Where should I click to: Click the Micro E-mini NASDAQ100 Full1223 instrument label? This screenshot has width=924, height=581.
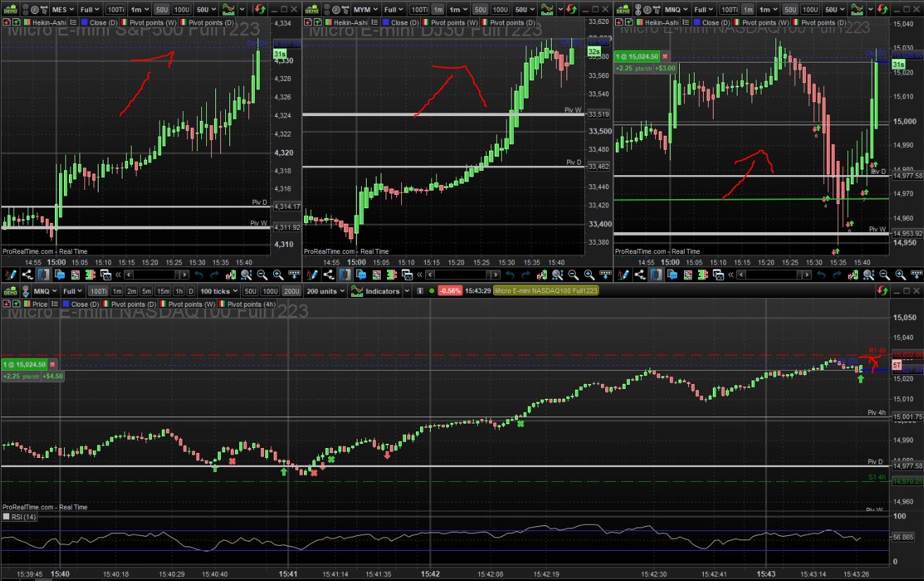tap(546, 291)
